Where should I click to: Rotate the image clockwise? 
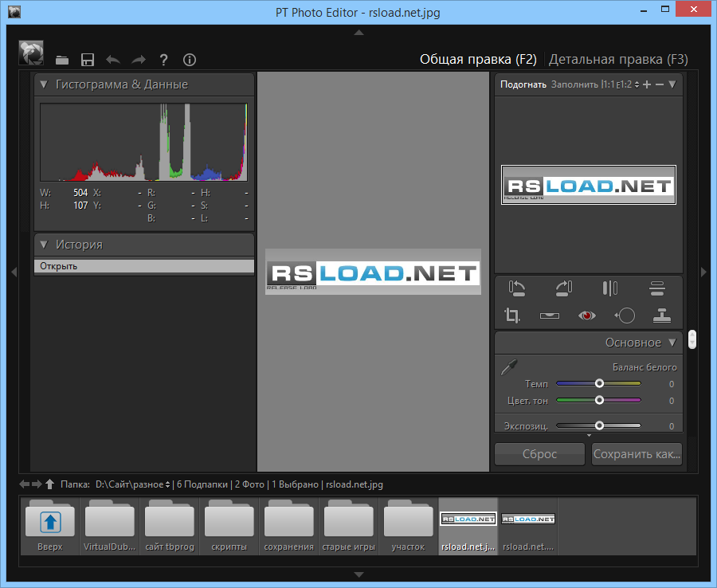click(x=564, y=288)
